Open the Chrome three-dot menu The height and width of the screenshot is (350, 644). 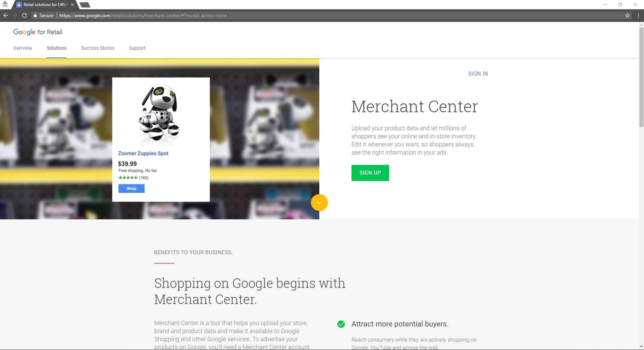tap(638, 15)
